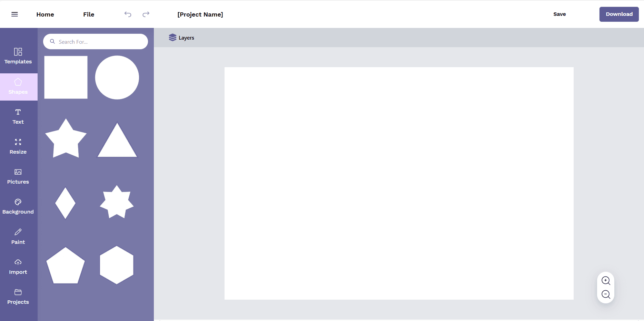Open the hamburger menu
Image resolution: width=644 pixels, height=321 pixels.
[14, 14]
